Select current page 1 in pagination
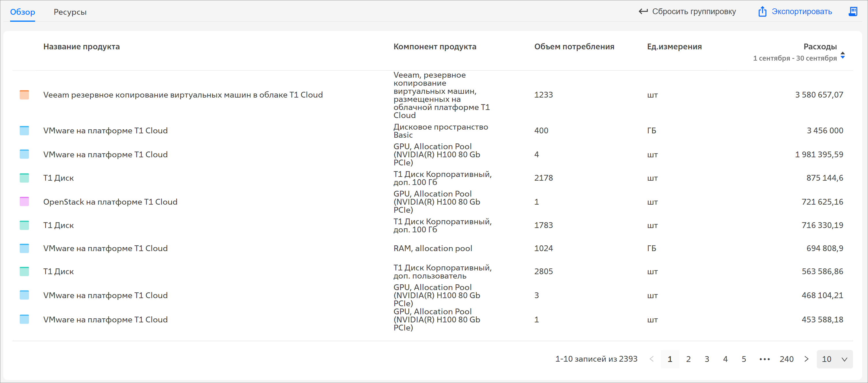 670,359
